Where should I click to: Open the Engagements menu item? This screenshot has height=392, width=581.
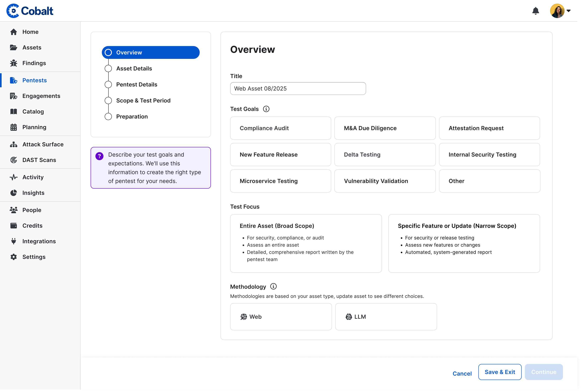(x=41, y=96)
